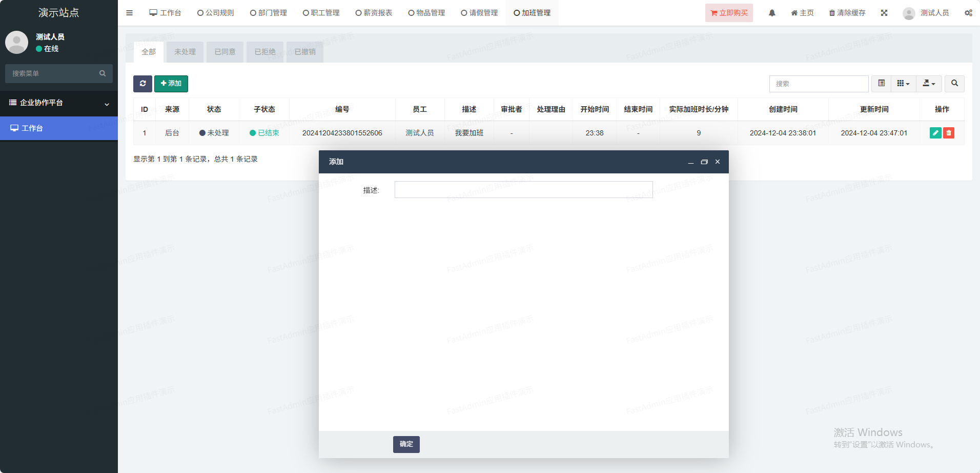The image size is (980, 473).
Task: Open the export data dropdown
Action: click(929, 84)
